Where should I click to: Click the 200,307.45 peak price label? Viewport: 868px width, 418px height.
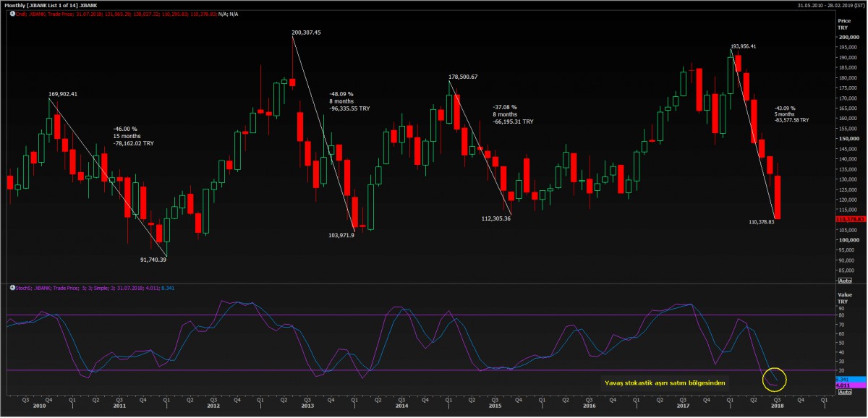tap(306, 33)
